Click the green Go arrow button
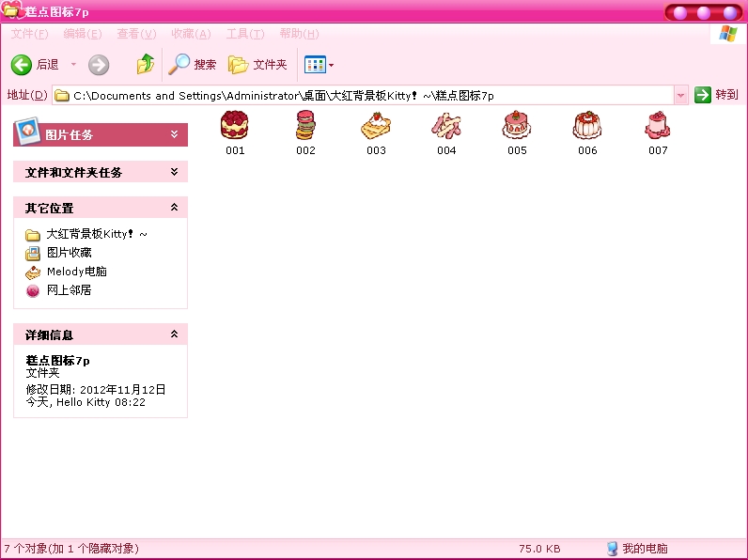 pos(703,95)
